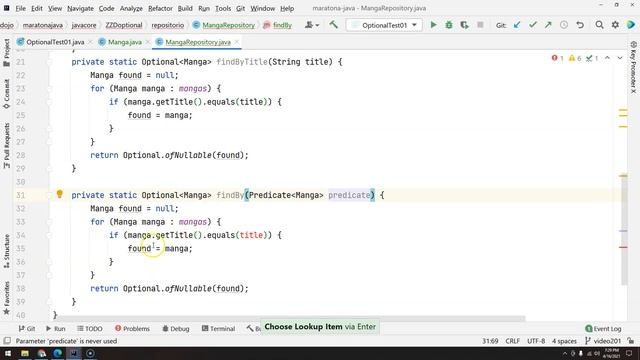Open the Git tool window tab

27,328
